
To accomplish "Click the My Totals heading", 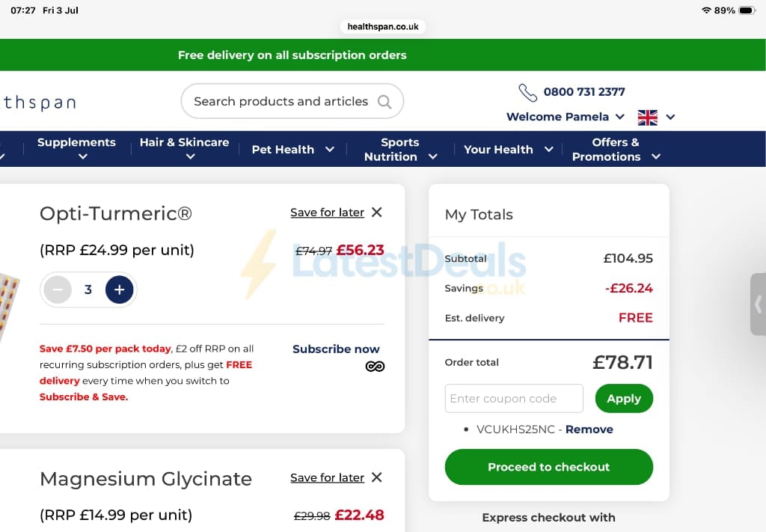I will click(x=479, y=215).
